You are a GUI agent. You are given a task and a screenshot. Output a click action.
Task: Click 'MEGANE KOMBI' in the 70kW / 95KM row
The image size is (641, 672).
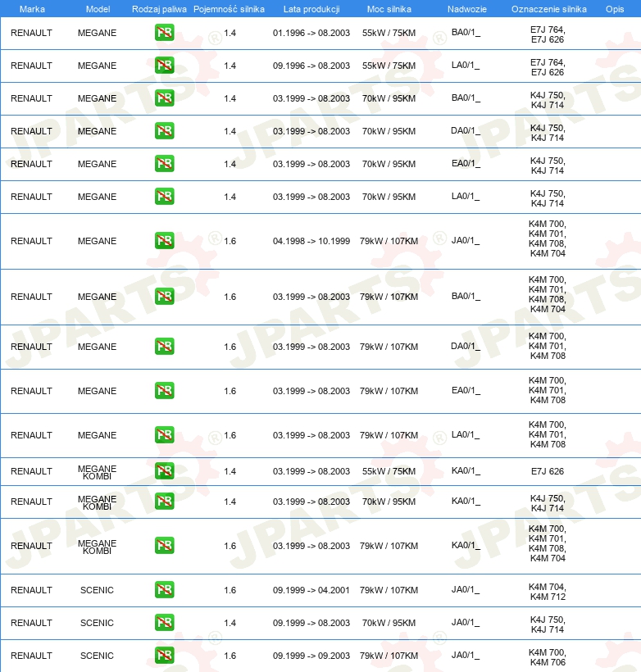[x=97, y=502]
